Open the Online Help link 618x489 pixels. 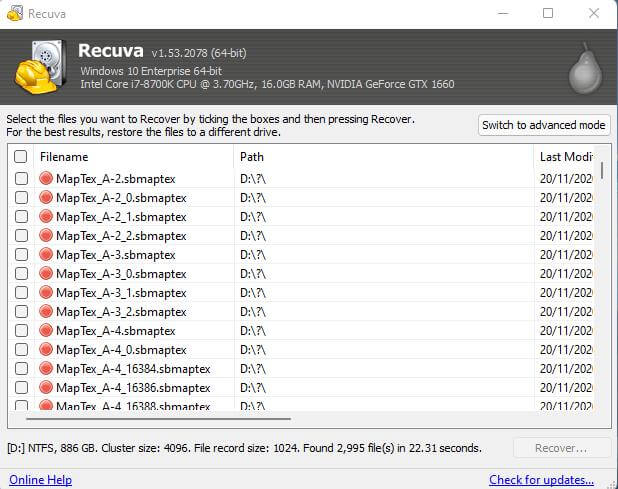point(41,480)
